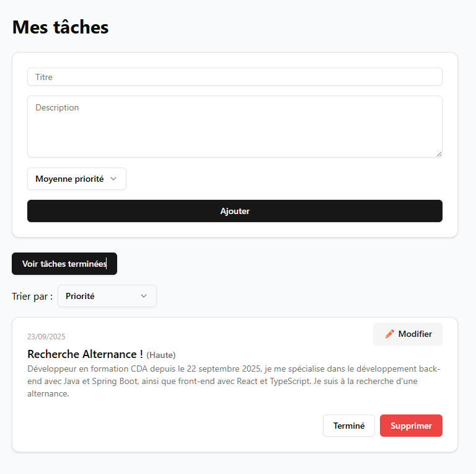The width and height of the screenshot is (476, 474).
Task: Click the task title Recherche Alternance !
Action: tap(85, 354)
